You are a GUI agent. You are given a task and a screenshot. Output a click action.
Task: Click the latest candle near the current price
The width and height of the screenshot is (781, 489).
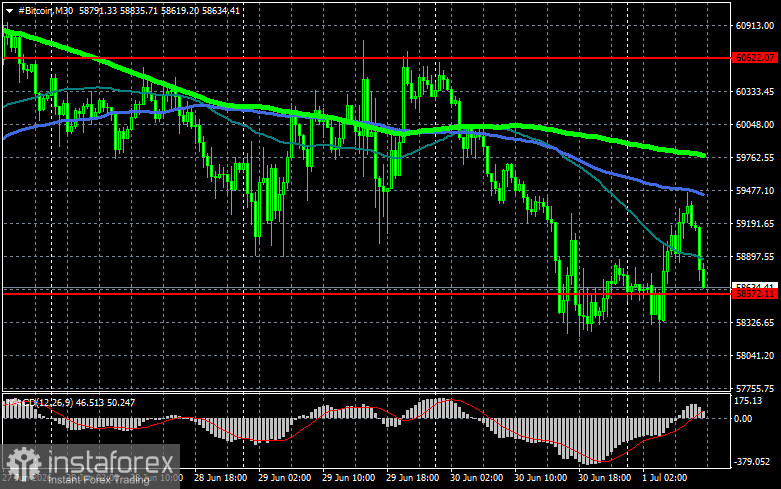pyautogui.click(x=704, y=278)
